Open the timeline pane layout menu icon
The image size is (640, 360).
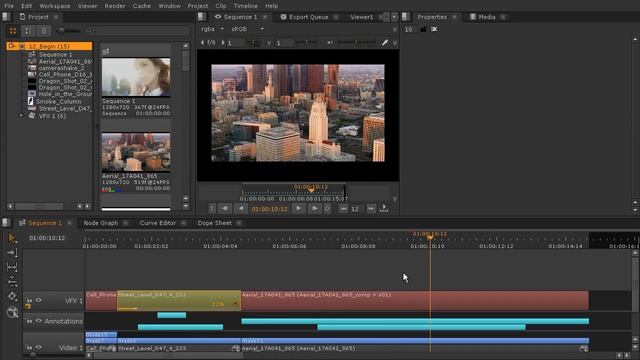click(6, 222)
